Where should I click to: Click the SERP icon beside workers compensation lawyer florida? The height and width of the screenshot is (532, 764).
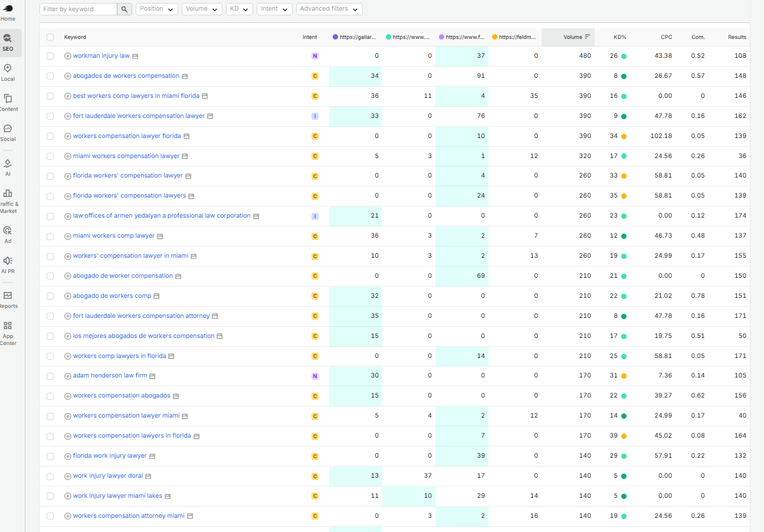click(186, 136)
